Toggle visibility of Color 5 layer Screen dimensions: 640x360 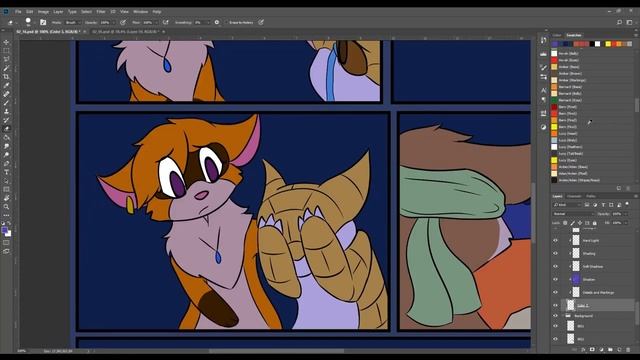(x=555, y=305)
